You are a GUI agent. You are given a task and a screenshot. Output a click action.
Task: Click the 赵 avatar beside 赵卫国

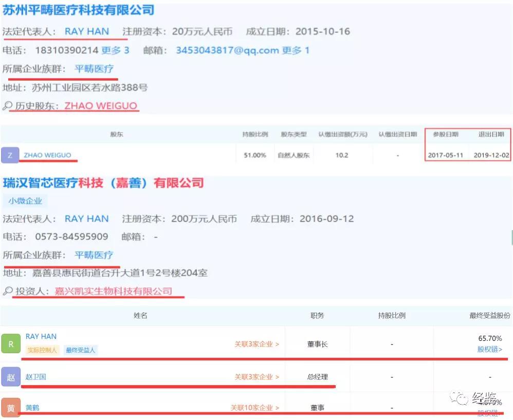pyautogui.click(x=11, y=376)
